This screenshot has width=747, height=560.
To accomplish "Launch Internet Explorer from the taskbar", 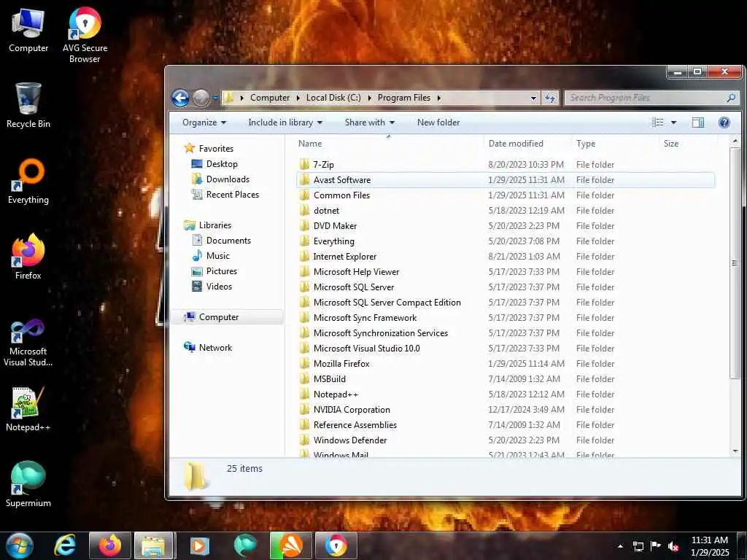I will click(x=65, y=545).
